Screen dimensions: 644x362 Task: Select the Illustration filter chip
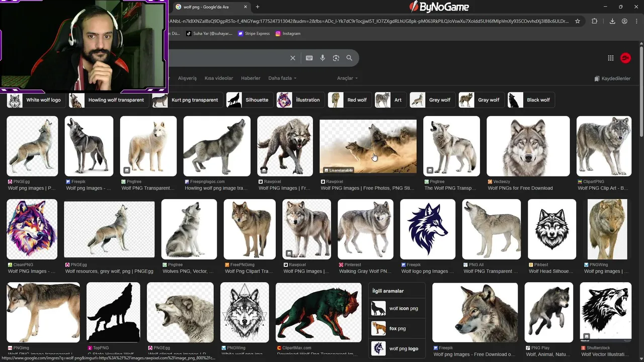coord(300,100)
